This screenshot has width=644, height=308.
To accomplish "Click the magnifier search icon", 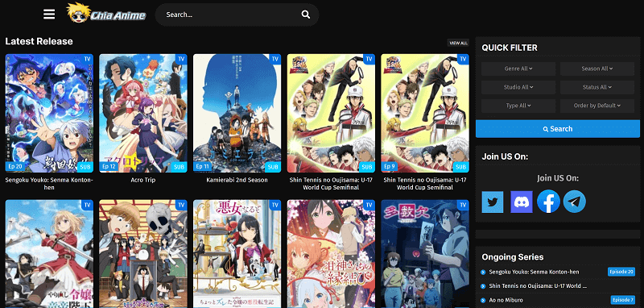I will tap(306, 15).
